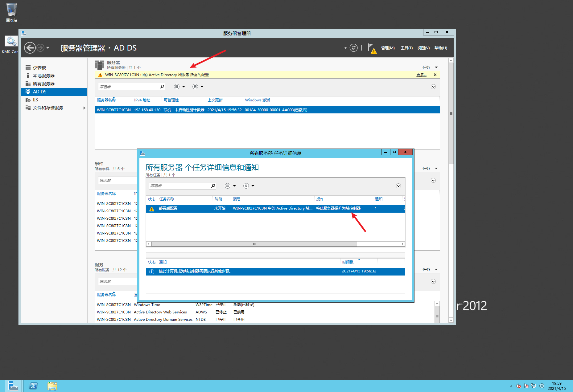
Task: Click the forward navigation arrow button
Action: click(x=40, y=48)
